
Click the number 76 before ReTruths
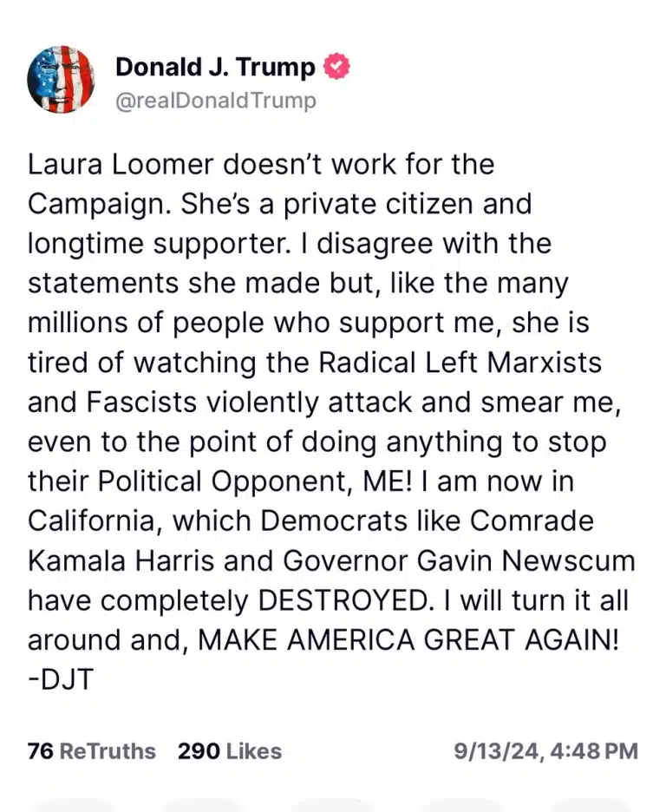pos(41,751)
